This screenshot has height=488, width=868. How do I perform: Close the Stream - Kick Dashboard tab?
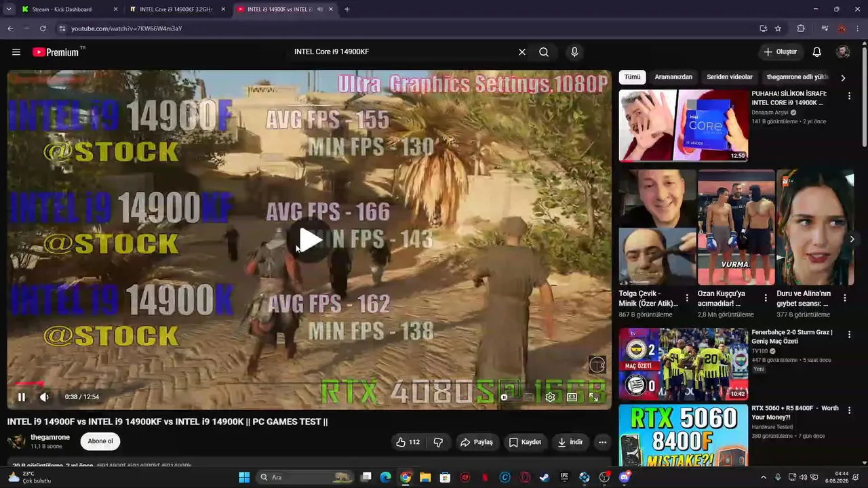pyautogui.click(x=115, y=9)
